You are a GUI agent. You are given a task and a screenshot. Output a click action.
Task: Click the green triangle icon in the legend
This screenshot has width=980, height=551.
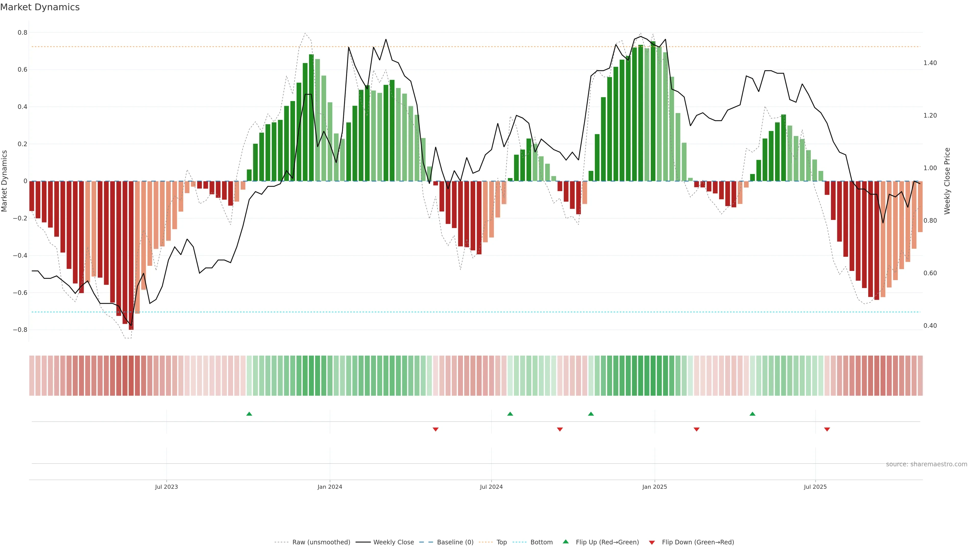click(x=566, y=542)
